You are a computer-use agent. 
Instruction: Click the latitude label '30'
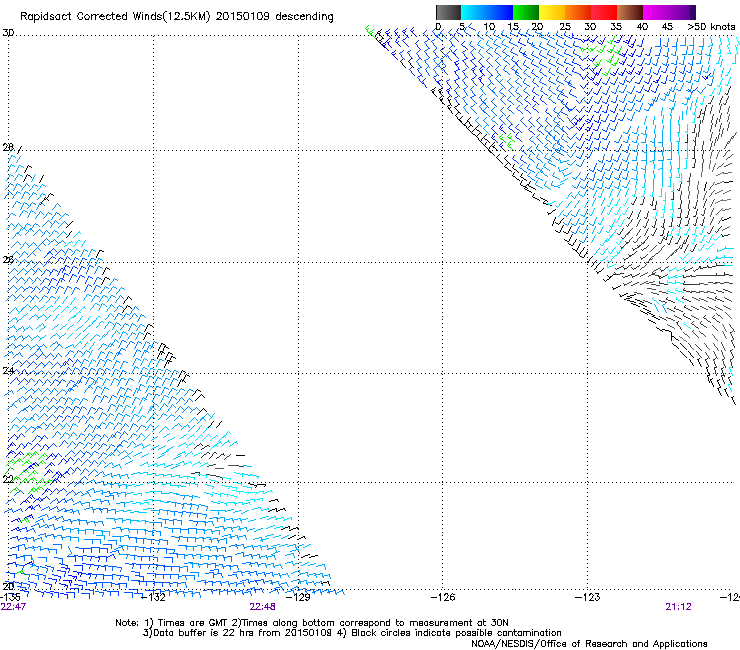tap(8, 33)
